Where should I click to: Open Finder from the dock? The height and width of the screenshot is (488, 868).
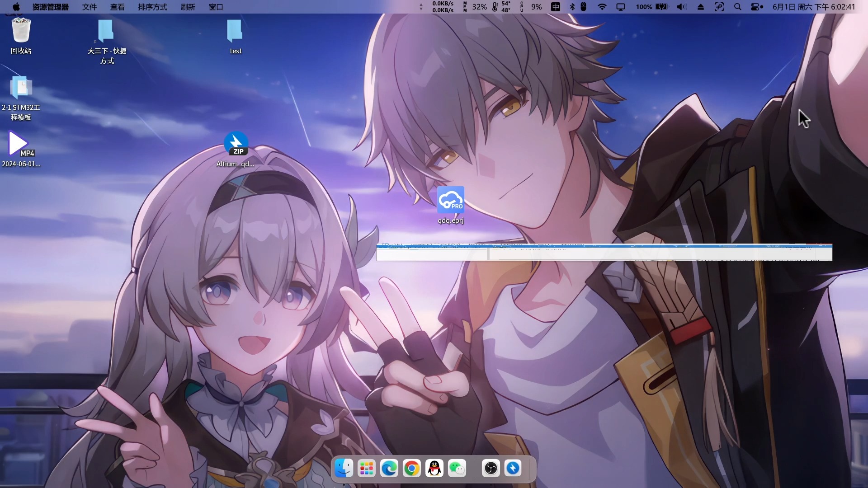(x=344, y=468)
